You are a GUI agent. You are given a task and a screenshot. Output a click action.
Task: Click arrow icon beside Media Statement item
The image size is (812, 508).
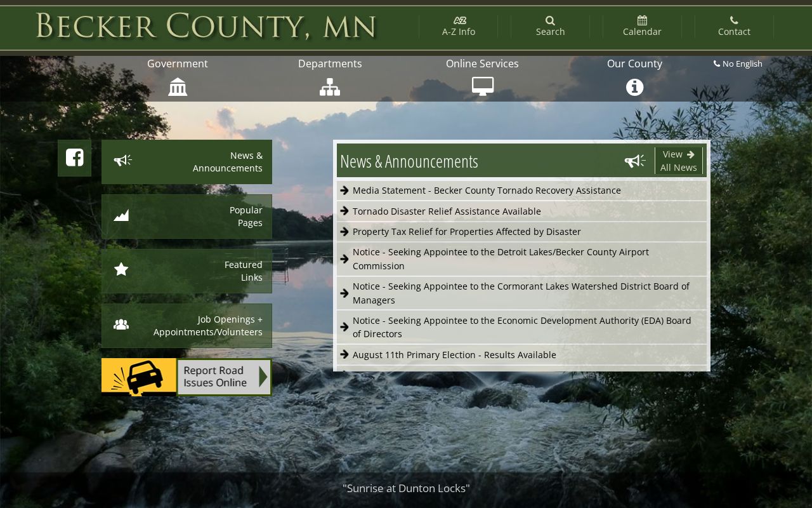coord(344,190)
